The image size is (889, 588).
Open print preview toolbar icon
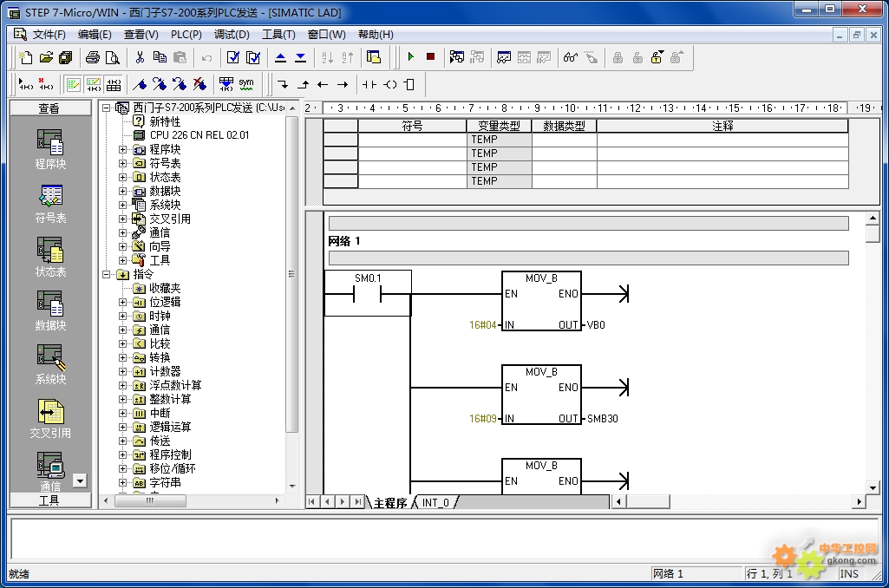(112, 57)
